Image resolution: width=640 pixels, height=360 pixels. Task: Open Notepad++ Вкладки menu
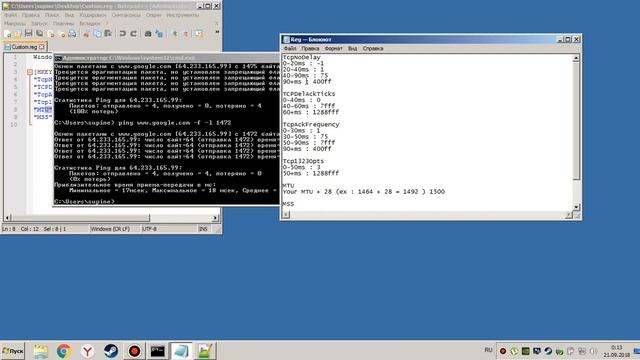click(89, 24)
